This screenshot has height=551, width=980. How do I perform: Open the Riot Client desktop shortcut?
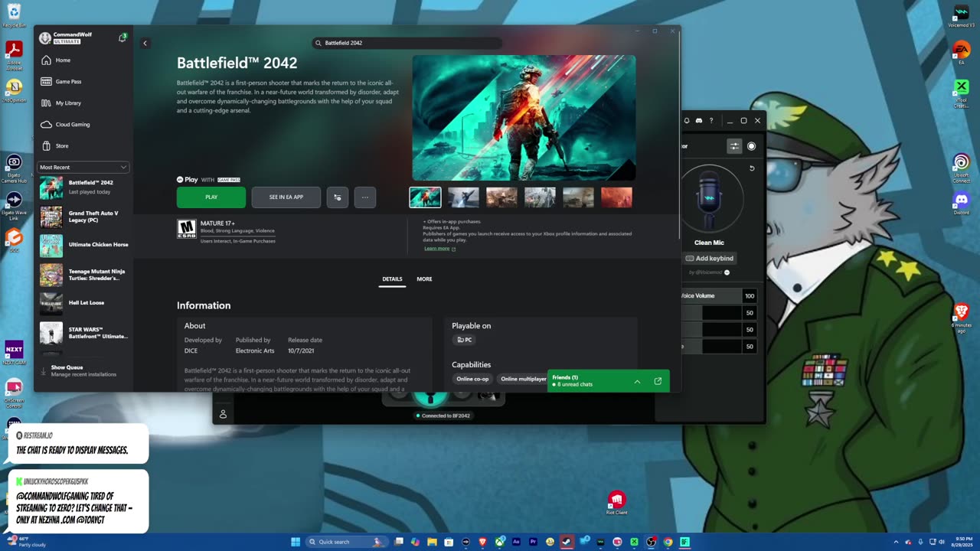click(x=616, y=503)
